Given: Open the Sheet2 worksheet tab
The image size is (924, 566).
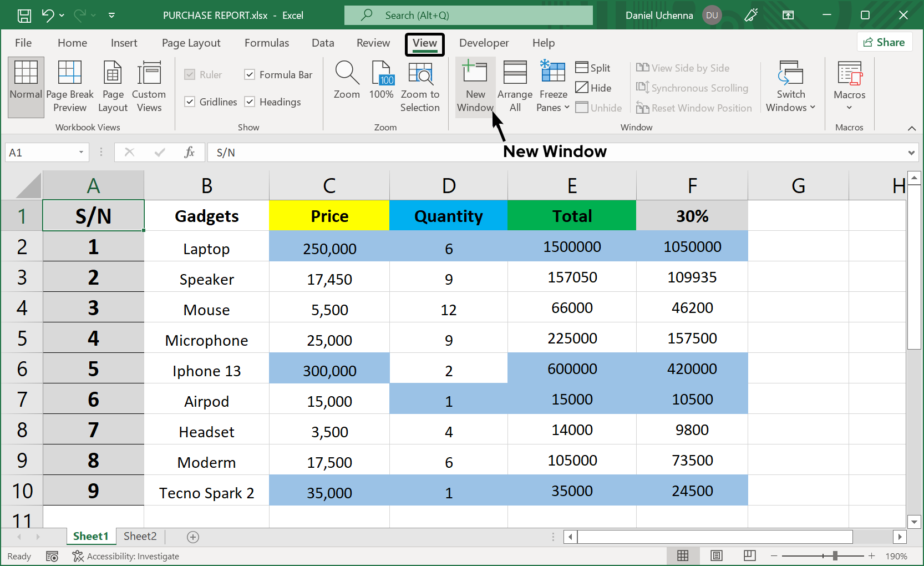Looking at the screenshot, I should pyautogui.click(x=139, y=536).
